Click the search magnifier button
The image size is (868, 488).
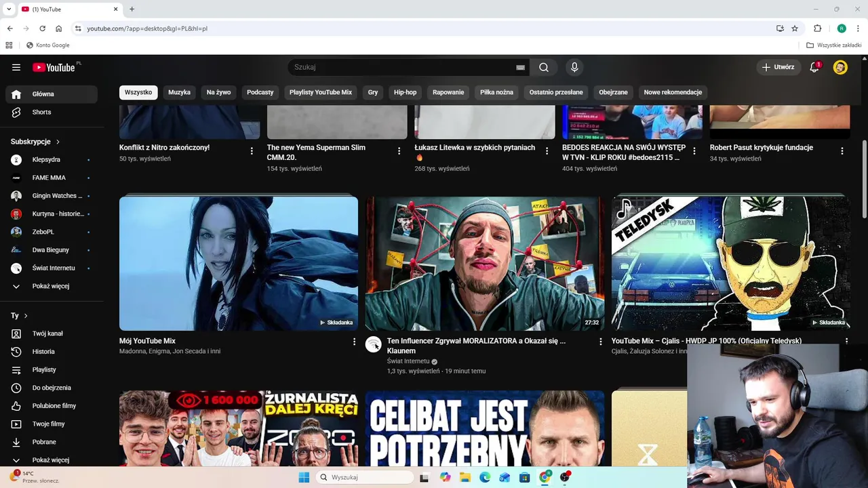(544, 67)
